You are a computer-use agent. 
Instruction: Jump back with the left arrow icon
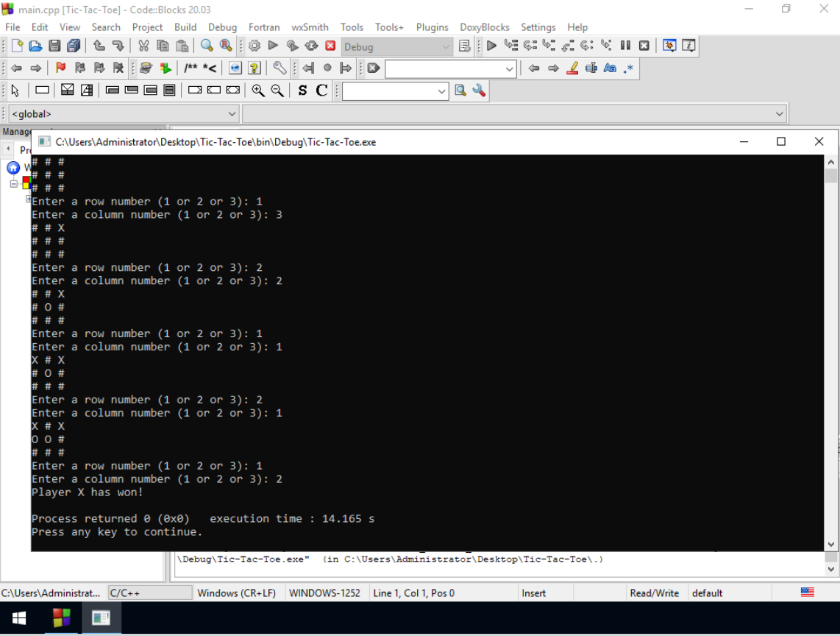[17, 68]
